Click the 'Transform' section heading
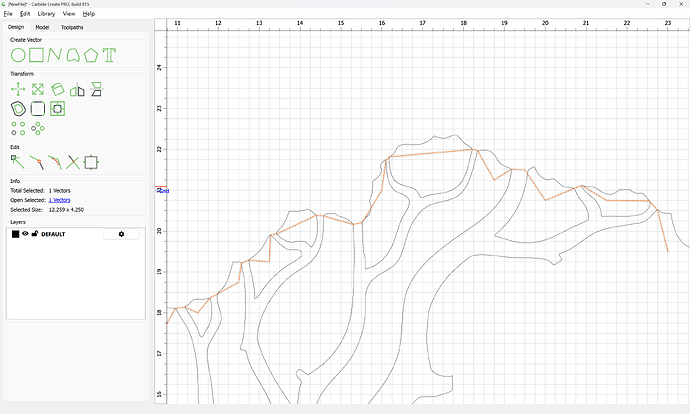Viewport: 690px width, 414px height. click(x=22, y=73)
